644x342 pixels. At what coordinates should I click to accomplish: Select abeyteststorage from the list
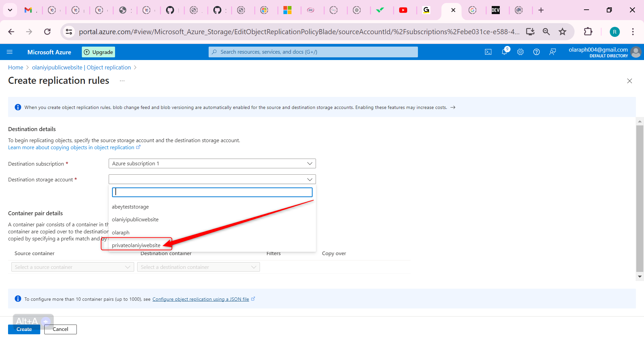click(x=212, y=207)
